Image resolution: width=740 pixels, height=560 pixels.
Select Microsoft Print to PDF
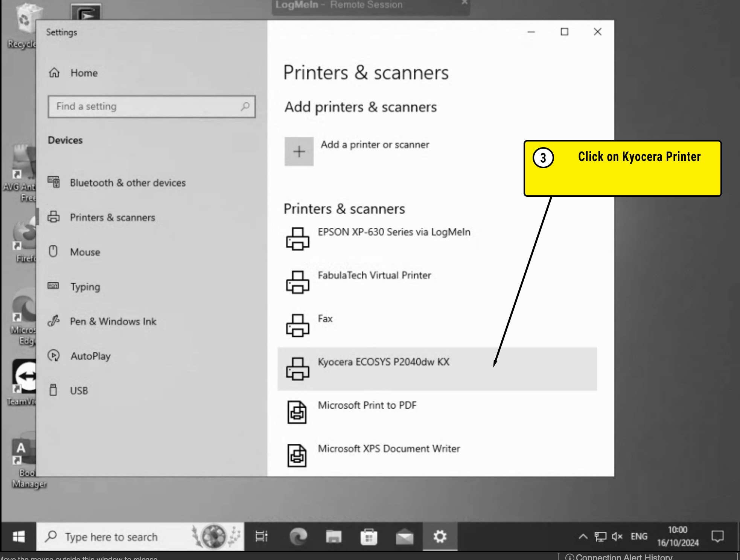coord(437,412)
